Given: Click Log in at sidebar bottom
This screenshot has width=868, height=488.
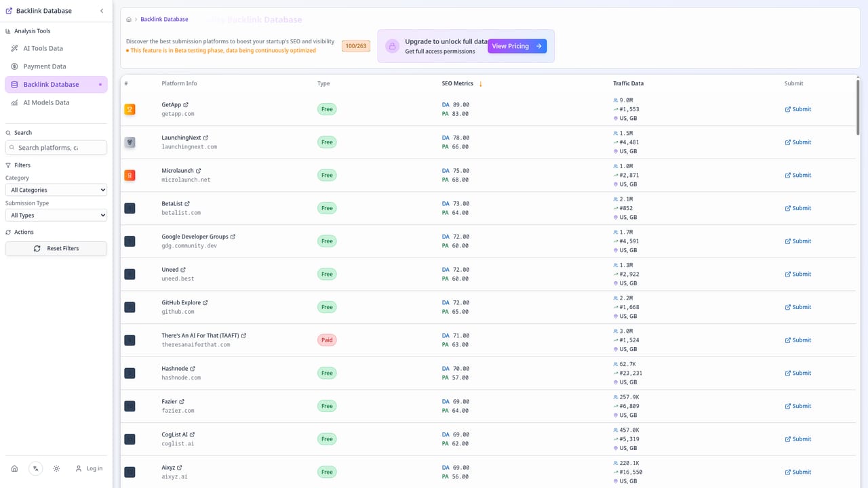Looking at the screenshot, I should [90, 468].
